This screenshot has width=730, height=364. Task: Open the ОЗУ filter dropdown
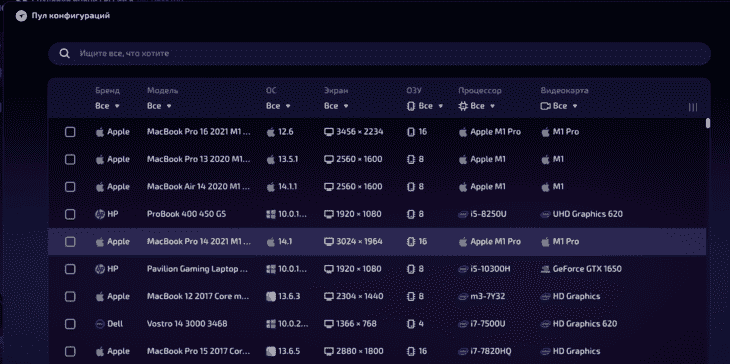425,106
